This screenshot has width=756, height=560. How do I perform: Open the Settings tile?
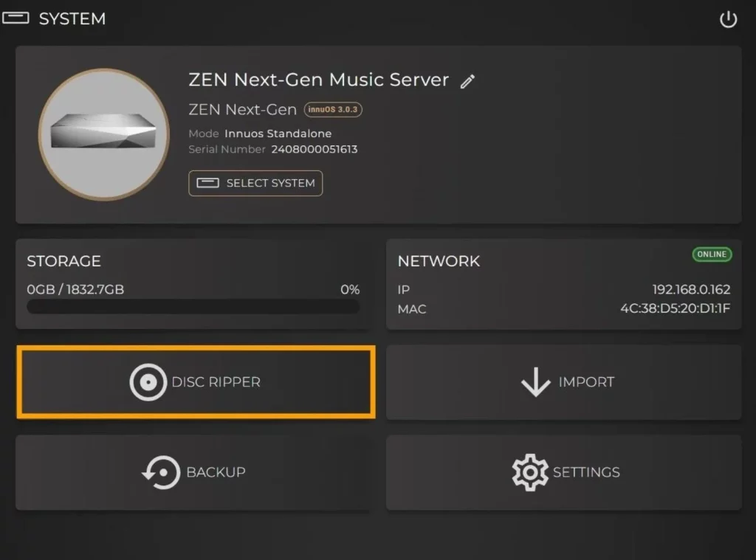pyautogui.click(x=563, y=472)
